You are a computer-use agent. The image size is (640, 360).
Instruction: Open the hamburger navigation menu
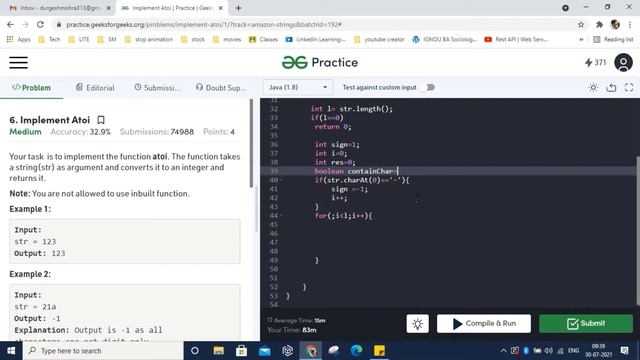(18, 62)
